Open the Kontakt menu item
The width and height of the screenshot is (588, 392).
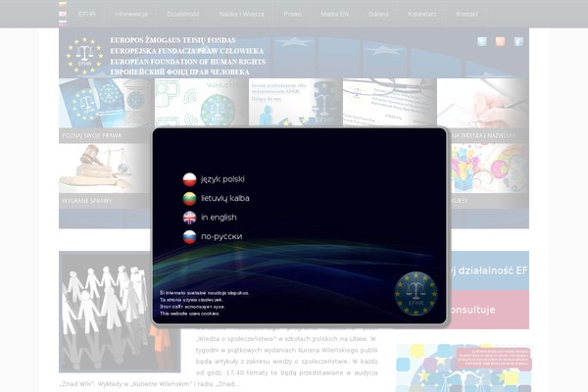[466, 15]
